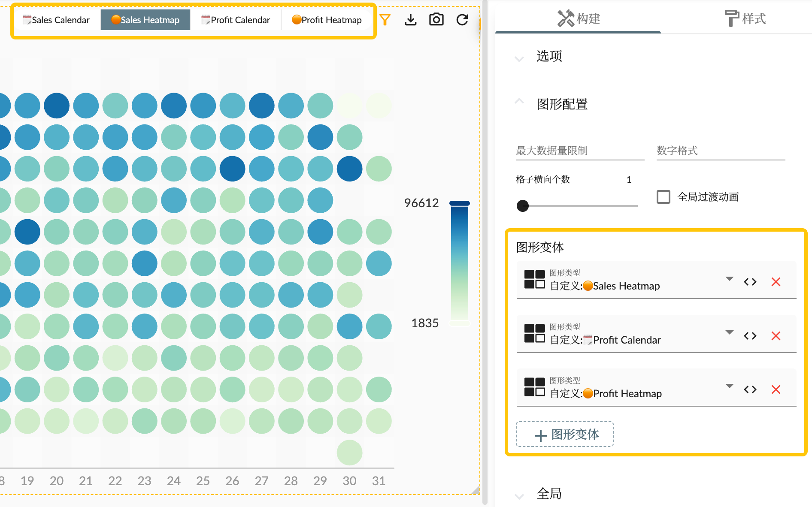Click the 格子横向个数 slider handle

pyautogui.click(x=523, y=206)
